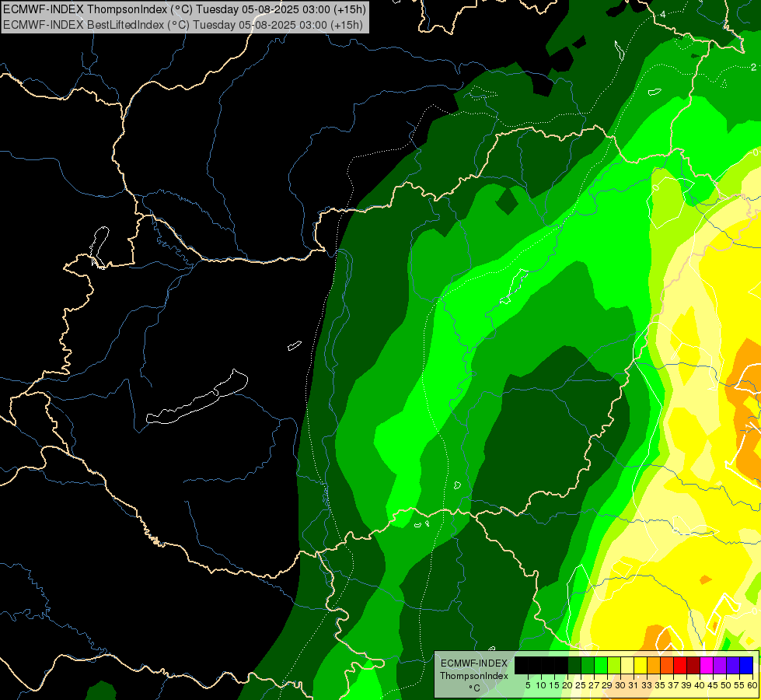Click the ThompsonIndex title line at top
The width and height of the screenshot is (761, 700).
coord(184,9)
